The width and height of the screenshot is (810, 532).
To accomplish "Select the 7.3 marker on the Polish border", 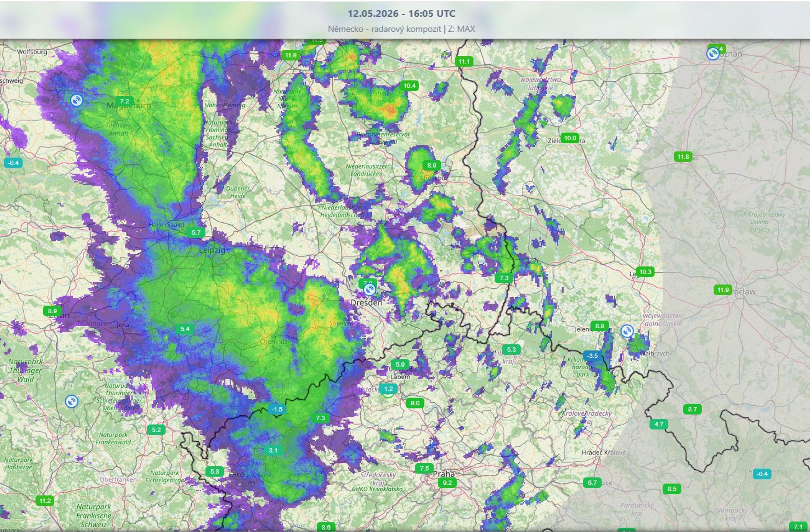I will 504,278.
